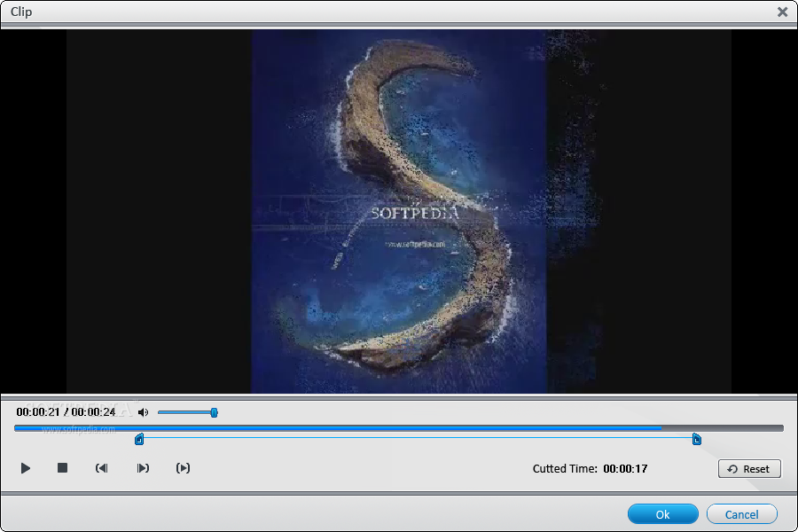Select the right trim end marker

(x=697, y=440)
